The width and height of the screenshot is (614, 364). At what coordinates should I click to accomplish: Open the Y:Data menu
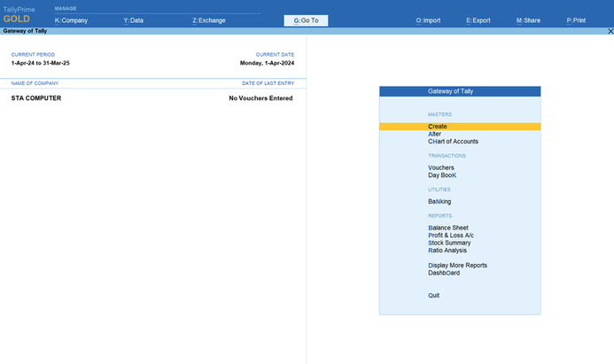click(x=133, y=20)
